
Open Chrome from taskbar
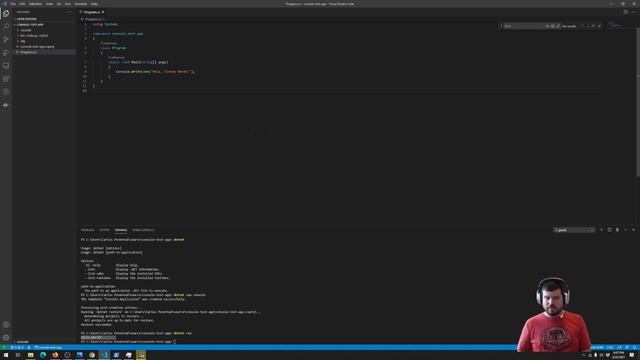(92, 355)
